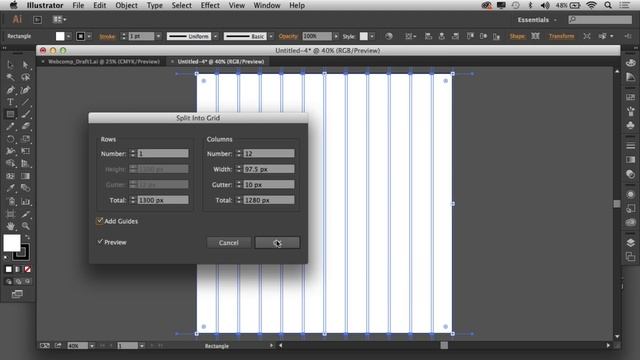Select the Hand tool
Viewport: 640px width, 360px height.
[10, 226]
